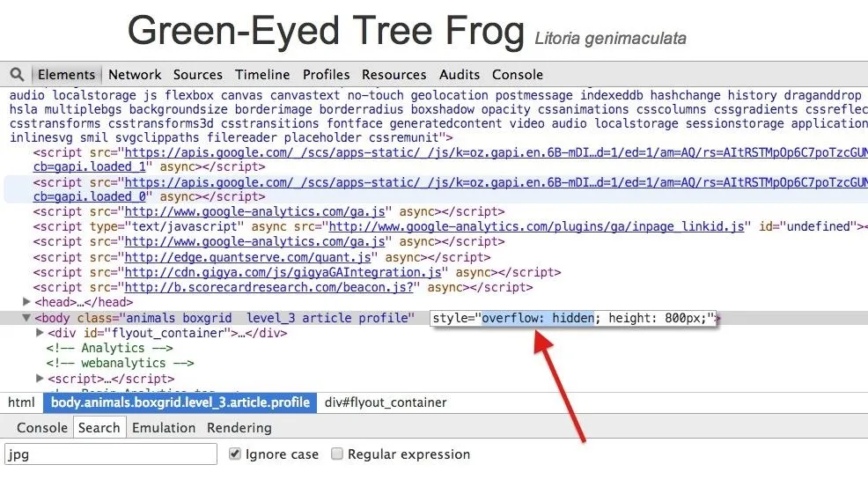Enable the Regular expression checkbox
The width and height of the screenshot is (868, 487).
coord(336,454)
